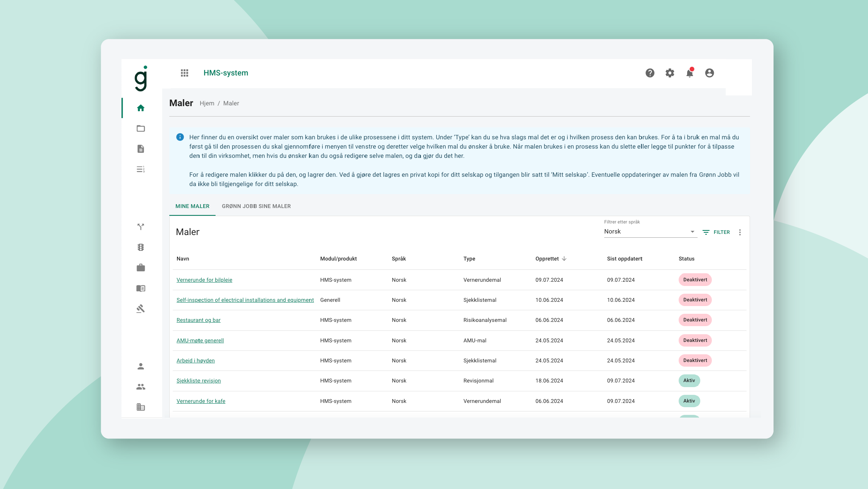Select the Mine maler tab

click(x=192, y=206)
